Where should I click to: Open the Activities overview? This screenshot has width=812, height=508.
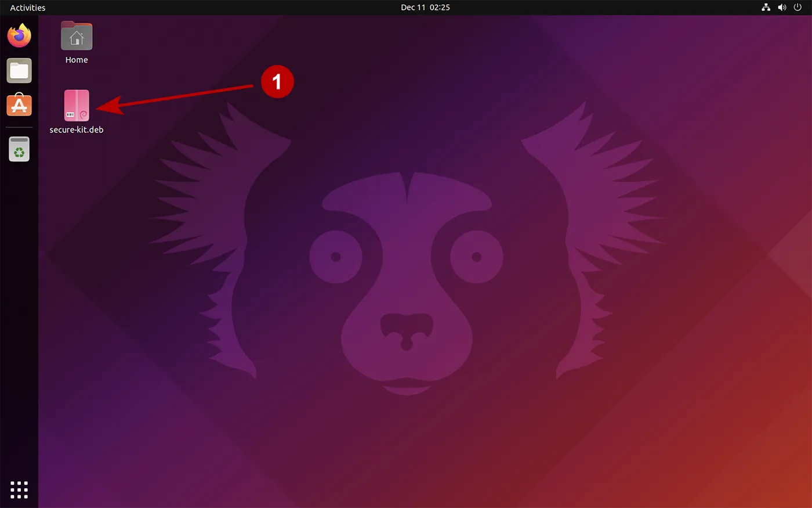(x=27, y=7)
